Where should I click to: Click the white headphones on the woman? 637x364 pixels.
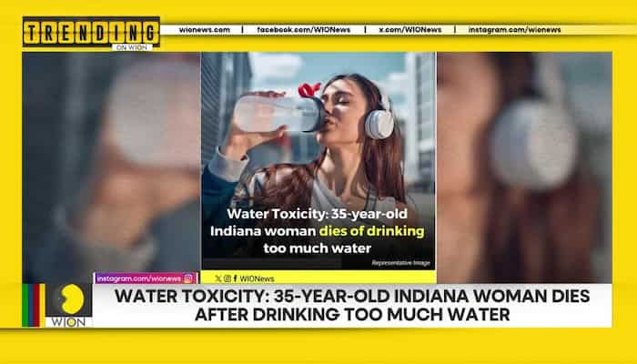coord(379,118)
